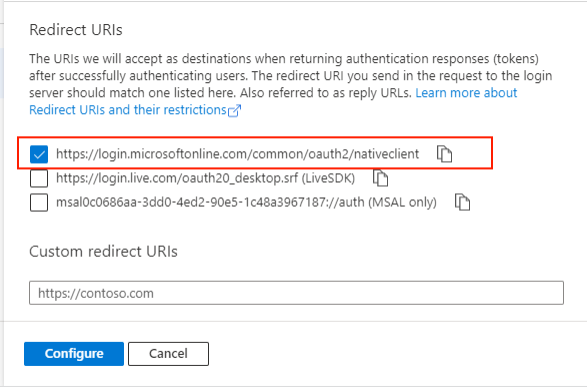The image size is (587, 387).
Task: Select the login.microsoftonline.com nativeclient URL text
Action: coord(237,154)
